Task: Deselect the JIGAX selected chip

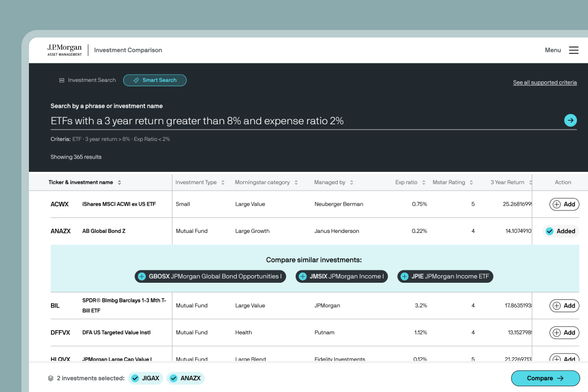Action: (146, 378)
